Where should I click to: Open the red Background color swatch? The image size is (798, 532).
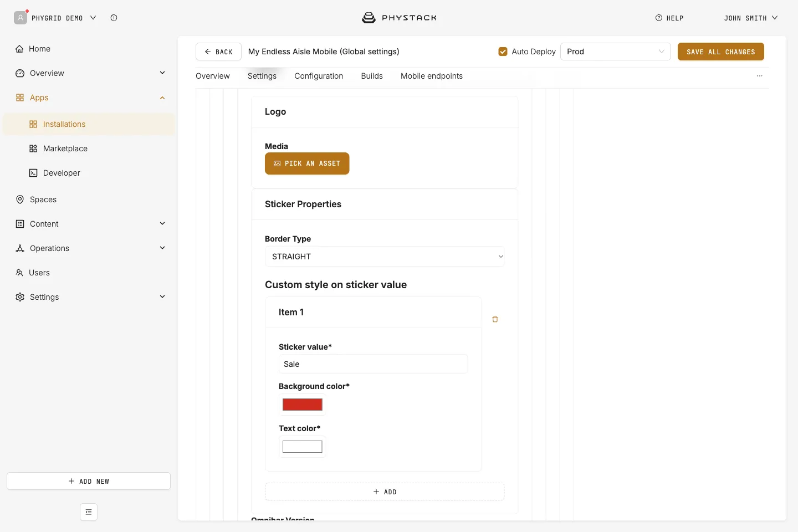tap(303, 405)
